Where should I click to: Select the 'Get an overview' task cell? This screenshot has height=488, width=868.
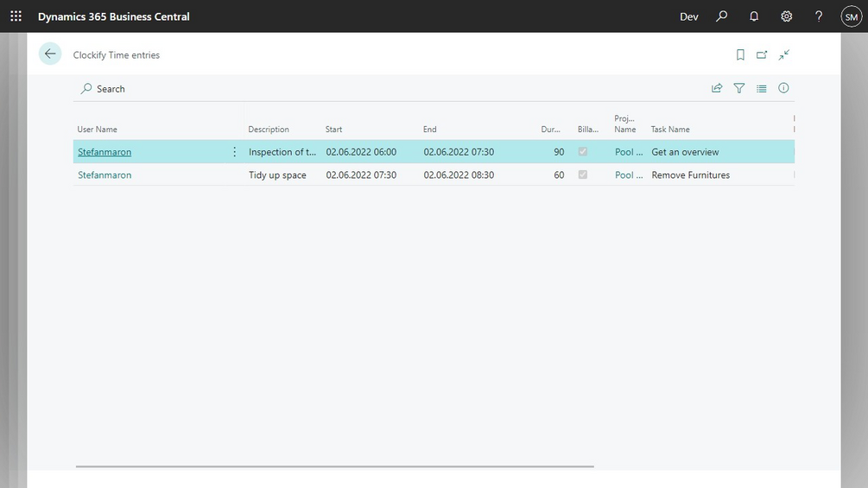click(685, 152)
